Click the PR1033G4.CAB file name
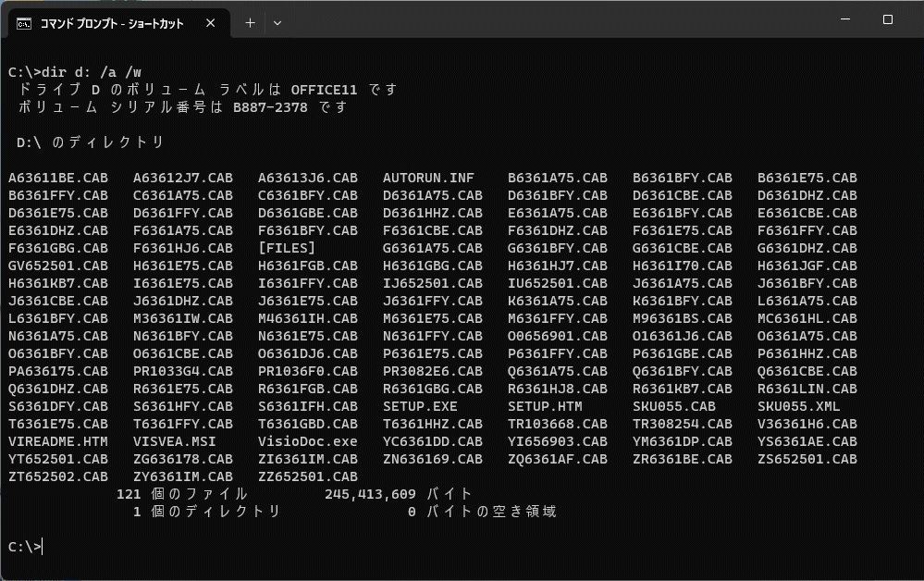The image size is (924, 581). coord(183,371)
